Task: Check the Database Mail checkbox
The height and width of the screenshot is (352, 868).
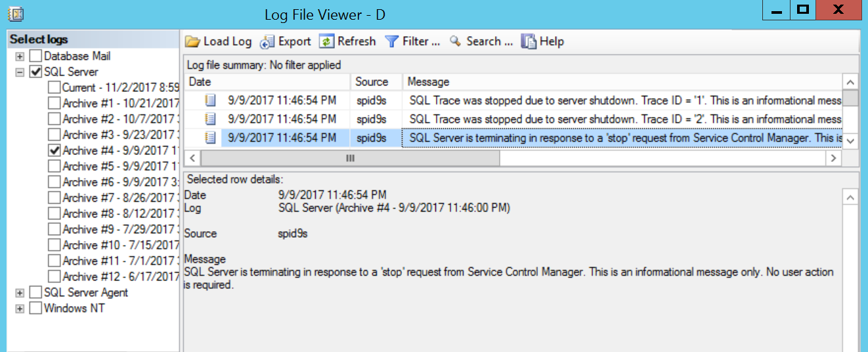Action: pos(36,56)
